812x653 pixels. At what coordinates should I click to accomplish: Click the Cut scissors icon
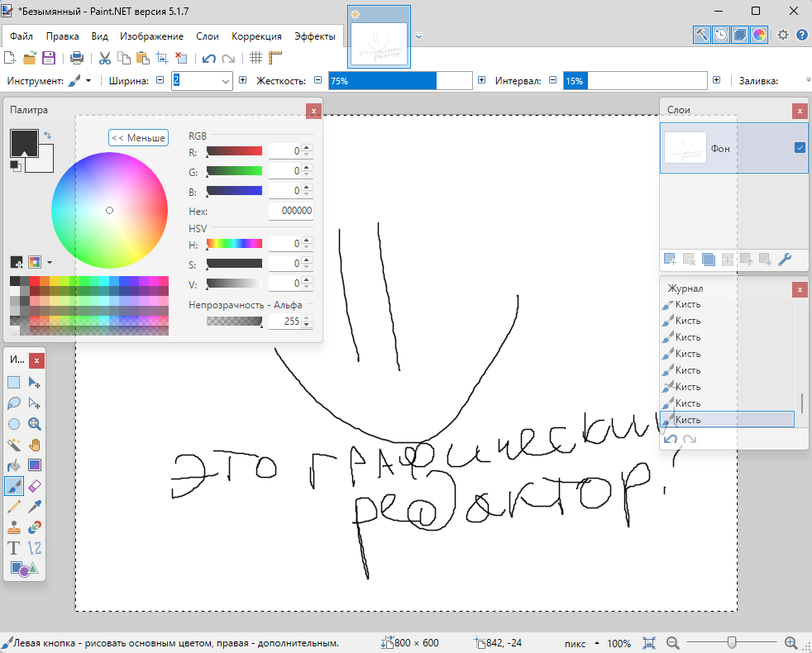(105, 58)
